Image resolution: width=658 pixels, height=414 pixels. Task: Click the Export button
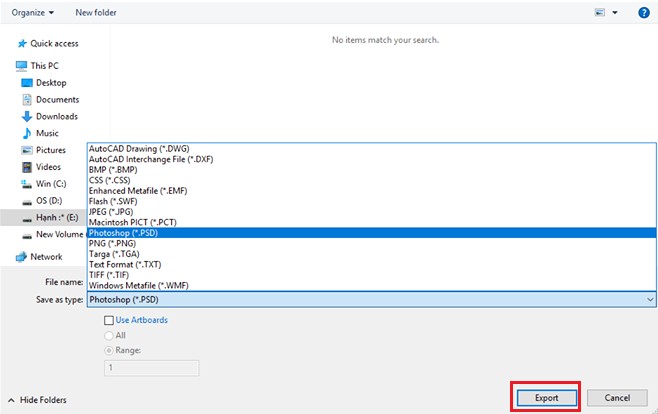click(545, 397)
